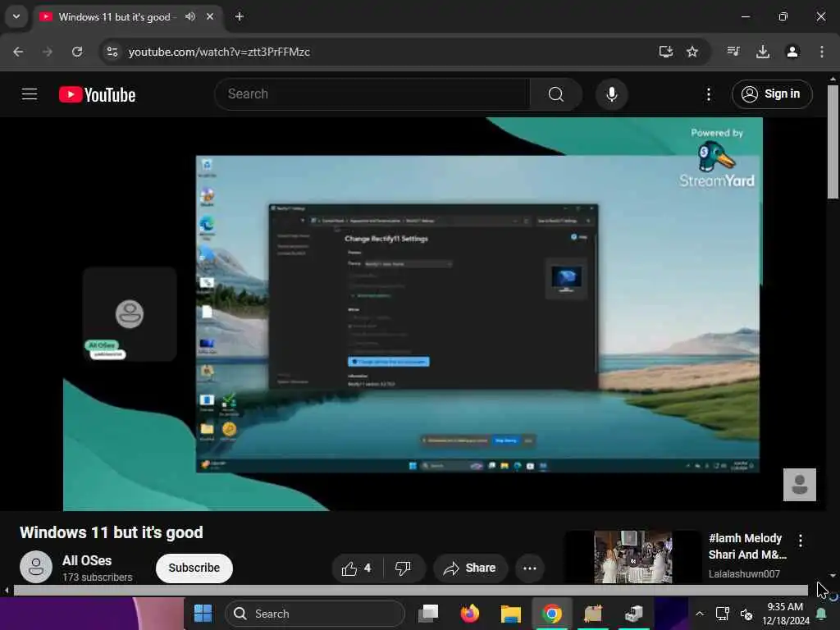Open the notification bell in system tray
Viewport: 840px width, 630px height.
(x=820, y=614)
